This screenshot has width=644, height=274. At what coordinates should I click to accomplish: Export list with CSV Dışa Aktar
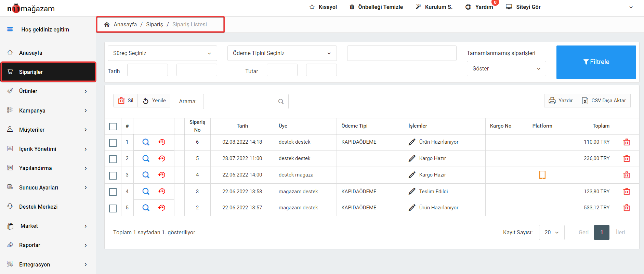pos(604,101)
